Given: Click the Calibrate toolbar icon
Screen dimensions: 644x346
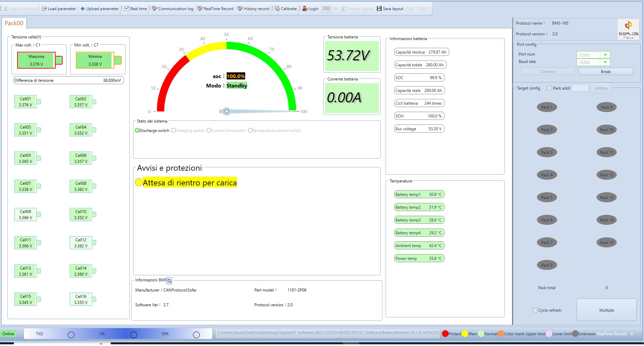Looking at the screenshot, I should 277,9.
